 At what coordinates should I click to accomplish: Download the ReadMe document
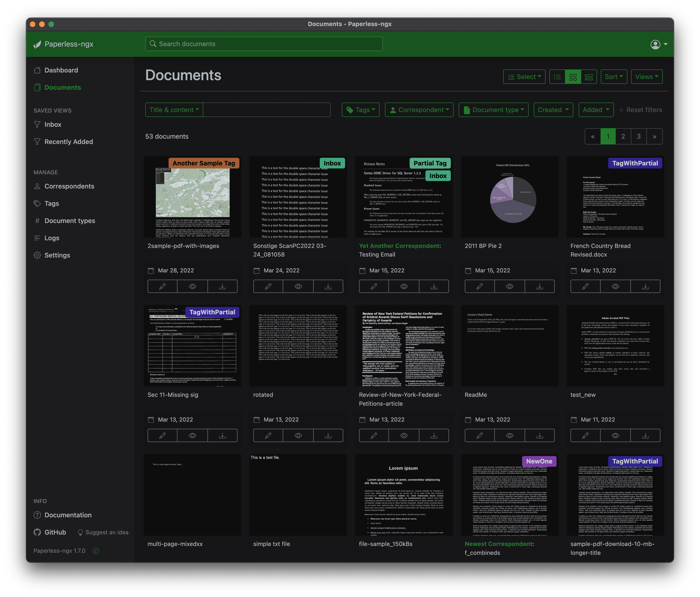click(x=540, y=436)
